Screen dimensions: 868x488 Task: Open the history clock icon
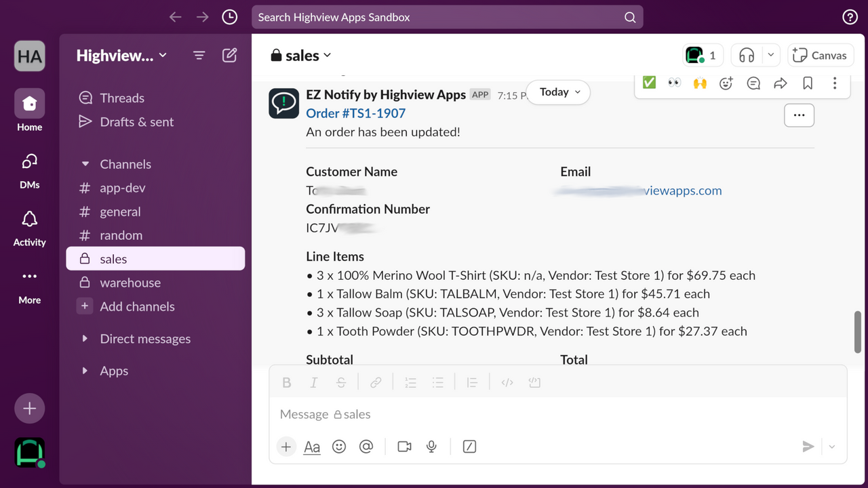(x=230, y=17)
